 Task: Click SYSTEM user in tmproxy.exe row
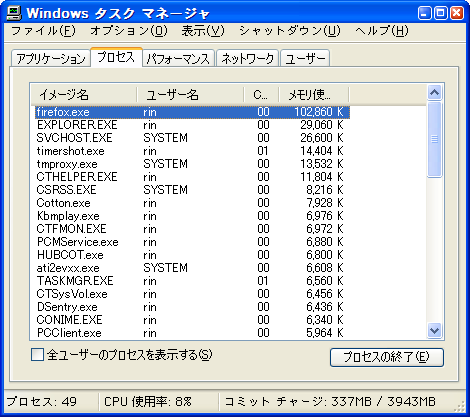coord(166,164)
